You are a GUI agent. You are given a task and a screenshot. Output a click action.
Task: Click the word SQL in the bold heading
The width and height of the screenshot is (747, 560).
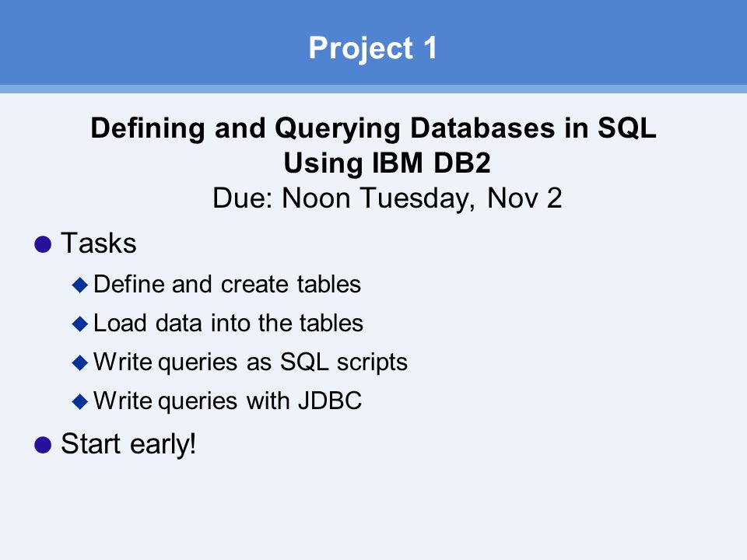coord(627,128)
